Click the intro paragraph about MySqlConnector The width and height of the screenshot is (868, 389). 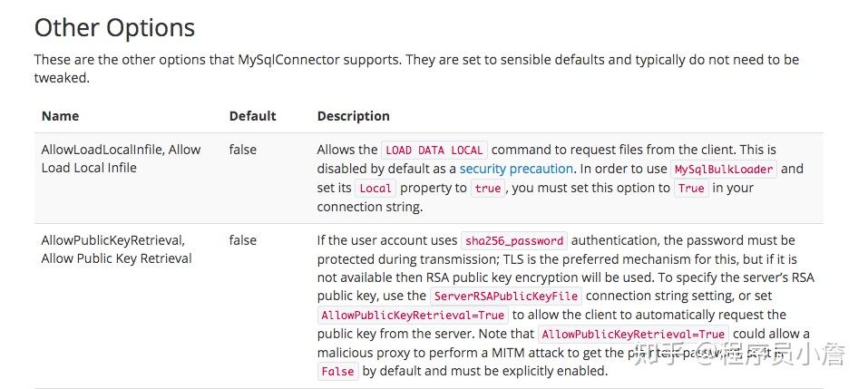[x=416, y=69]
